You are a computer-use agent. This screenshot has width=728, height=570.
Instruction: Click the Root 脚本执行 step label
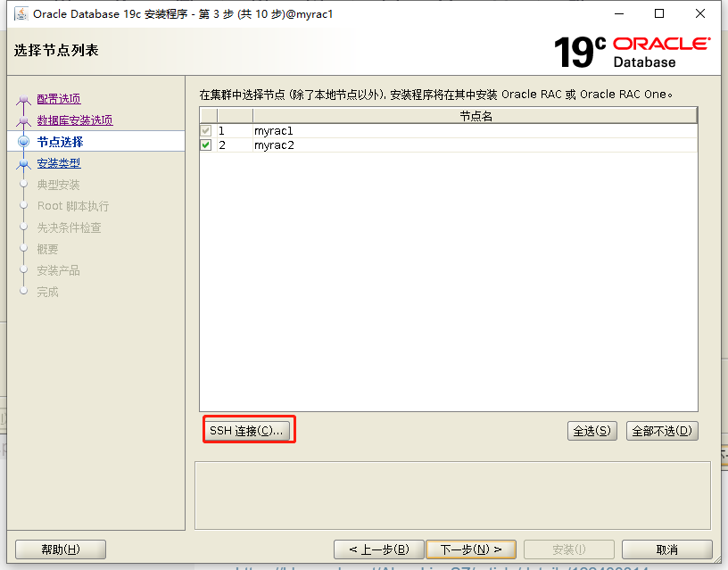coord(73,206)
